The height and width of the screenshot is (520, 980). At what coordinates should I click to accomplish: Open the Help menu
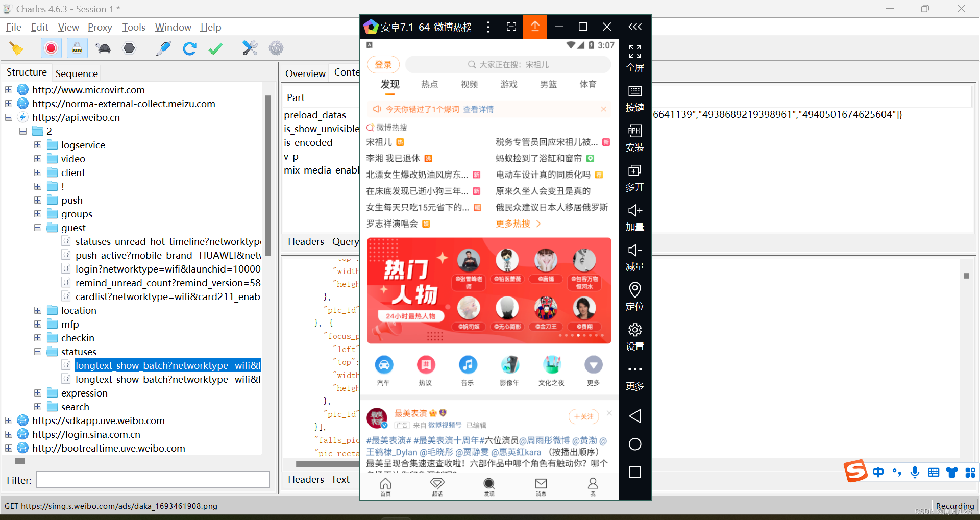(211, 27)
